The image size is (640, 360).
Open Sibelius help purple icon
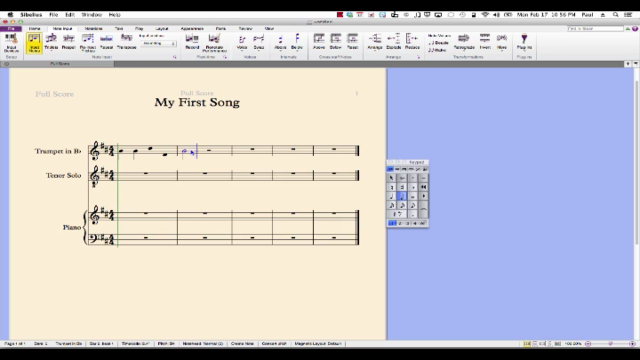(x=635, y=29)
